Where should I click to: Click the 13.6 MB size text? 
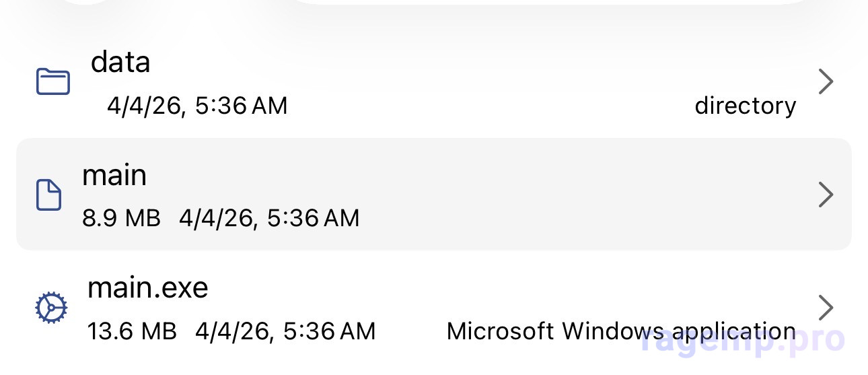(132, 331)
